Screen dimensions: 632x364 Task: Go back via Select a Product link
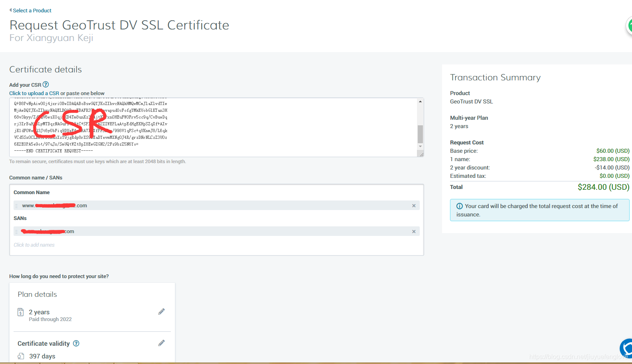(x=32, y=10)
